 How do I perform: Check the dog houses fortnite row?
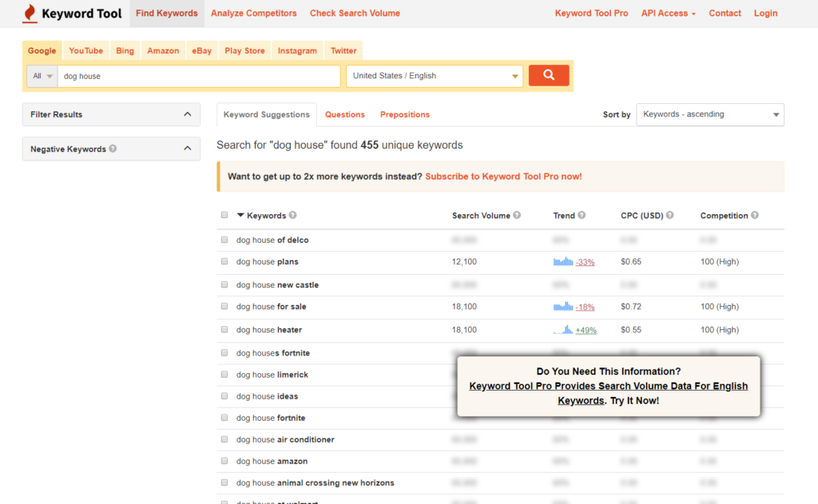pos(224,353)
